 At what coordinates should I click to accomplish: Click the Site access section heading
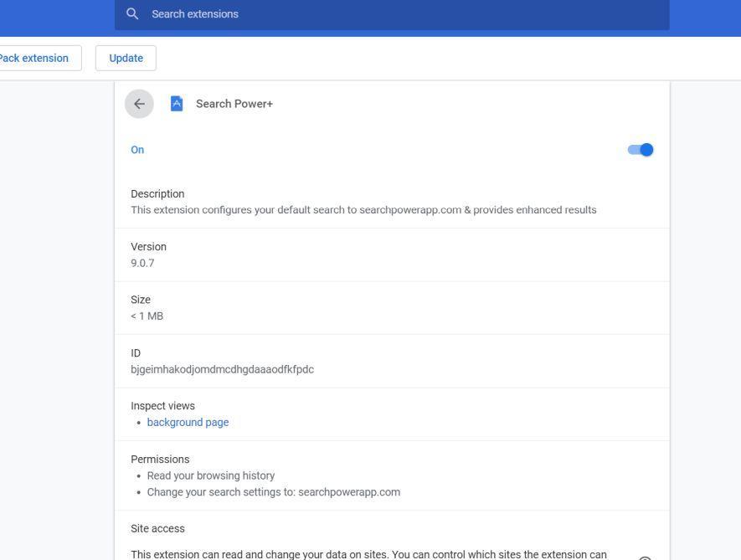158,528
